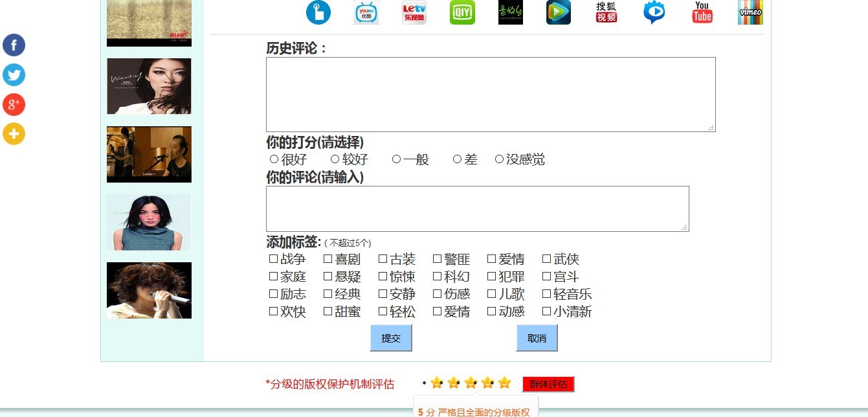Select the 很好 rating option
868x417 pixels.
click(274, 159)
